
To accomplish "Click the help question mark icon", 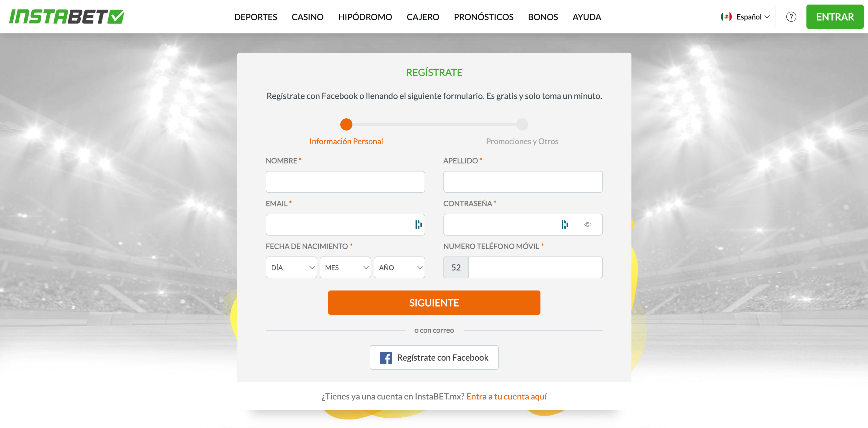I will coord(792,17).
